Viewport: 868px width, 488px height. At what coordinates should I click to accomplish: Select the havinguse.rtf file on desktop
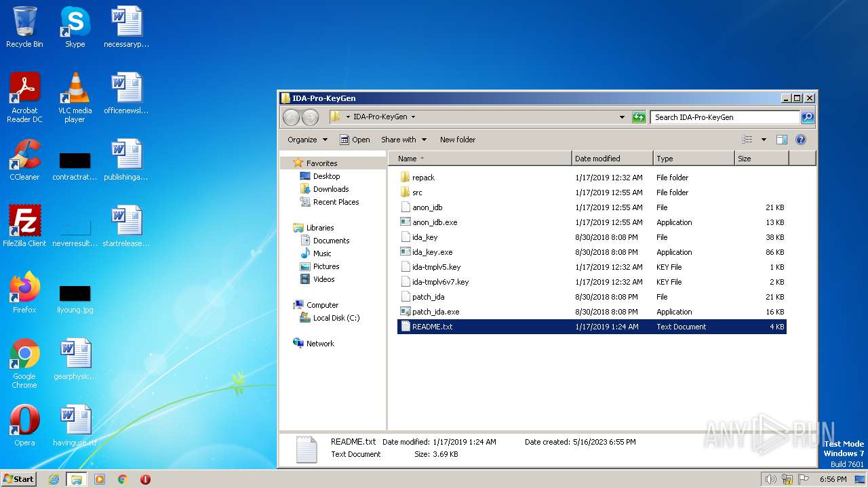pyautogui.click(x=75, y=426)
